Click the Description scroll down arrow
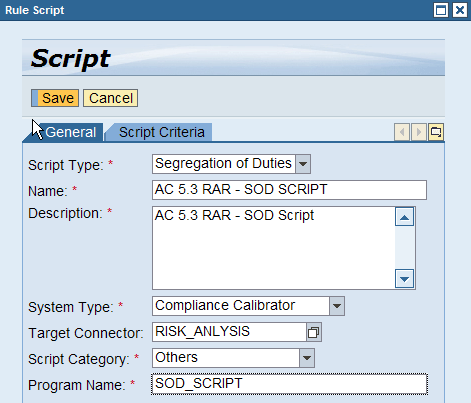This screenshot has width=471, height=403. click(404, 279)
